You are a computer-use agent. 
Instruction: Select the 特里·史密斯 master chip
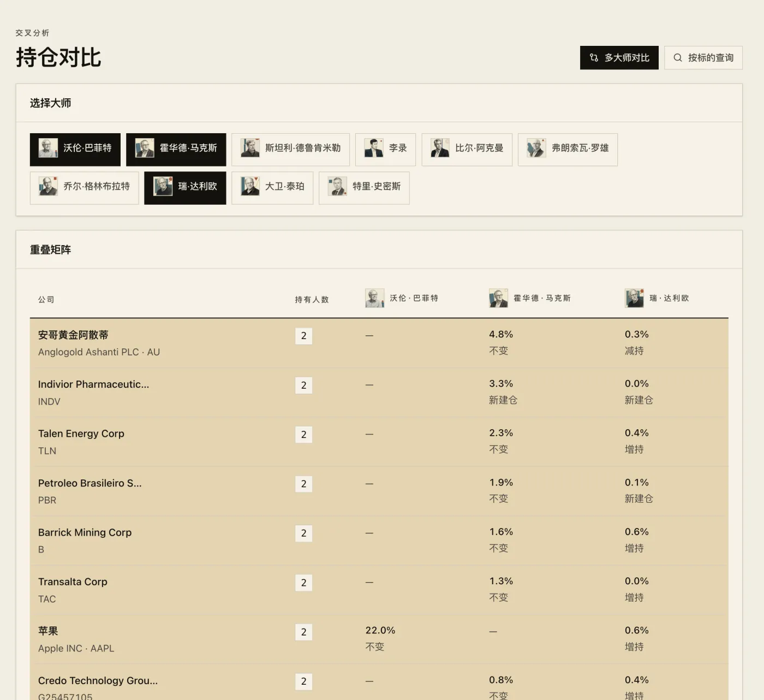364,188
